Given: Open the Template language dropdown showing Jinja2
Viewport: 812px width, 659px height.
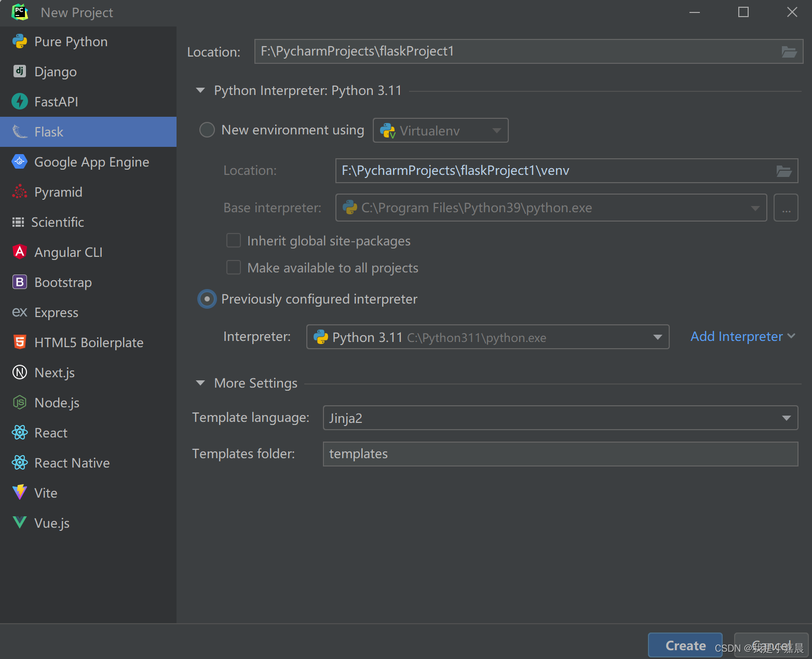Looking at the screenshot, I should [787, 418].
